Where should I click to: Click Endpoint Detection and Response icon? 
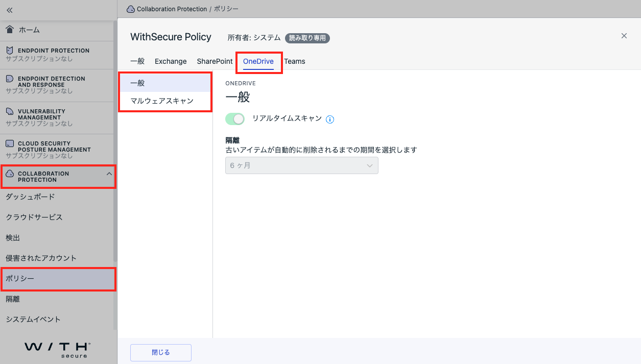(x=10, y=79)
